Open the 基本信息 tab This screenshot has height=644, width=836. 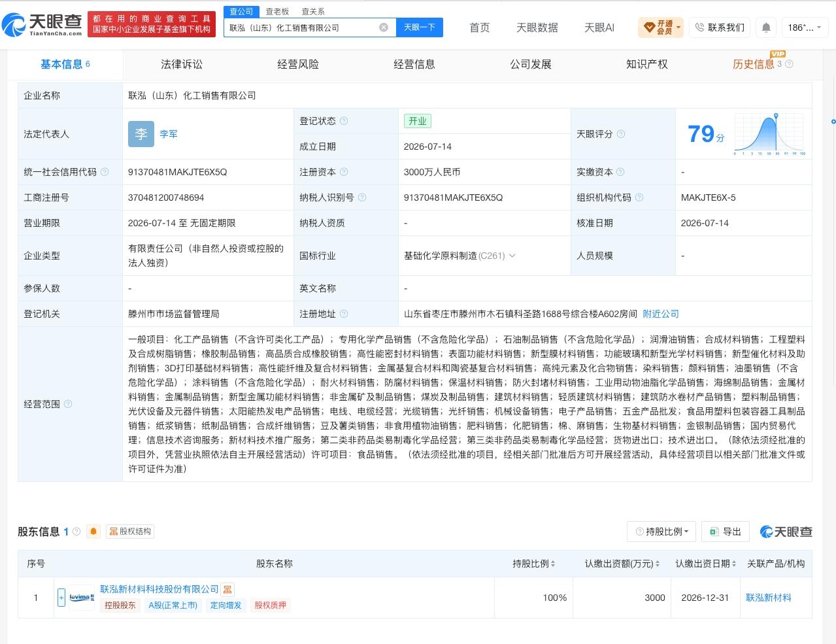click(65, 64)
